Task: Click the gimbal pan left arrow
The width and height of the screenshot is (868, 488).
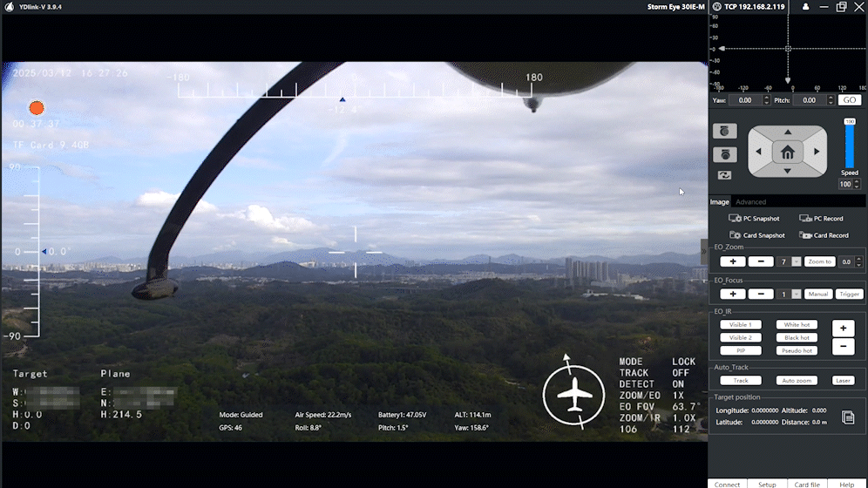Action: click(759, 152)
